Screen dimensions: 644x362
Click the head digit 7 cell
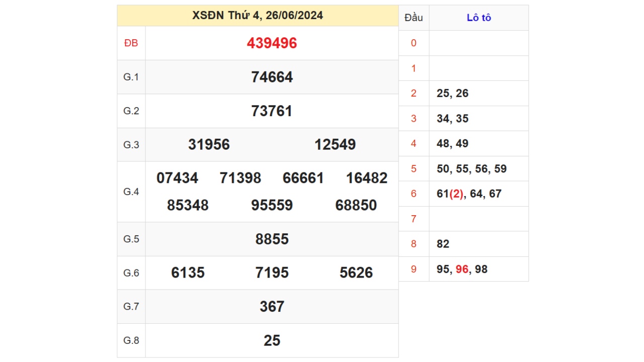click(414, 219)
